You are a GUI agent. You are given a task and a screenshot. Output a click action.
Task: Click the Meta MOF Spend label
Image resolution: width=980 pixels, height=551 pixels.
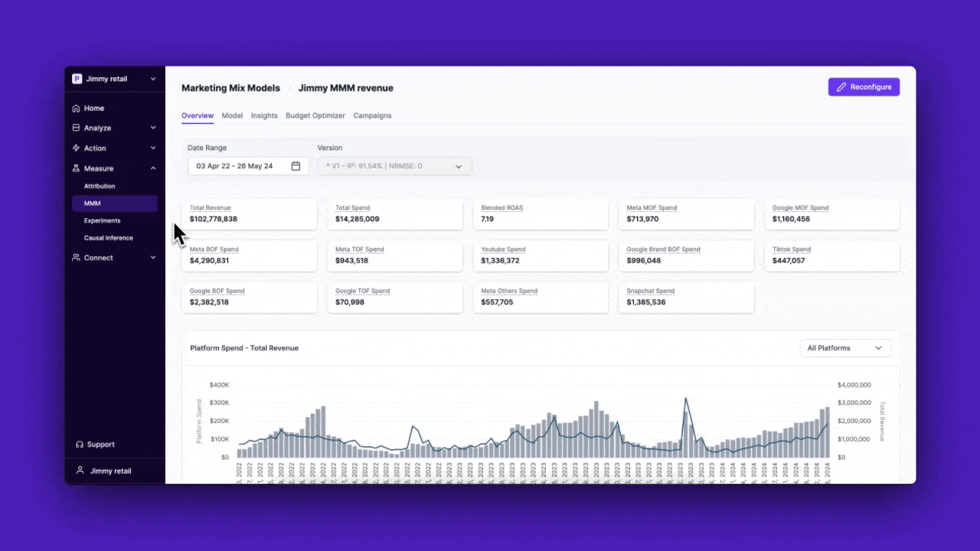tap(652, 207)
